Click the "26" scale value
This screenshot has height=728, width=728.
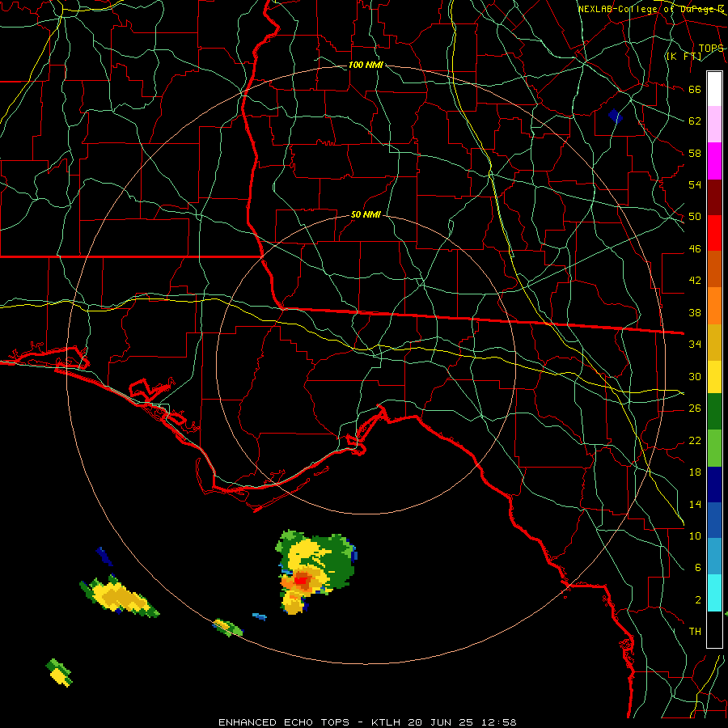[x=695, y=408]
